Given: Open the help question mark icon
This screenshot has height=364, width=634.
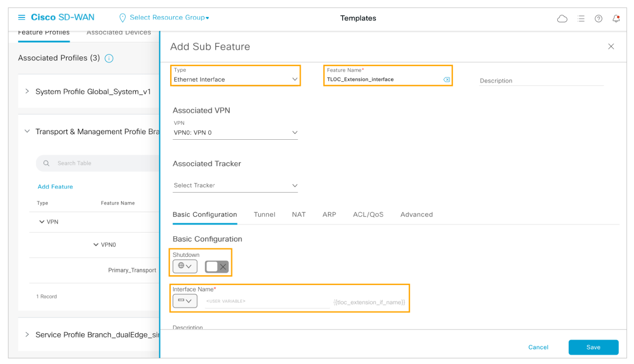Looking at the screenshot, I should click(598, 19).
